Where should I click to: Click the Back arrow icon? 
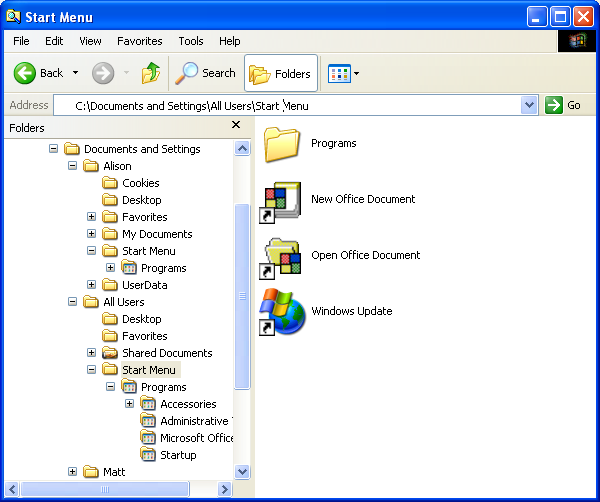click(x=25, y=73)
